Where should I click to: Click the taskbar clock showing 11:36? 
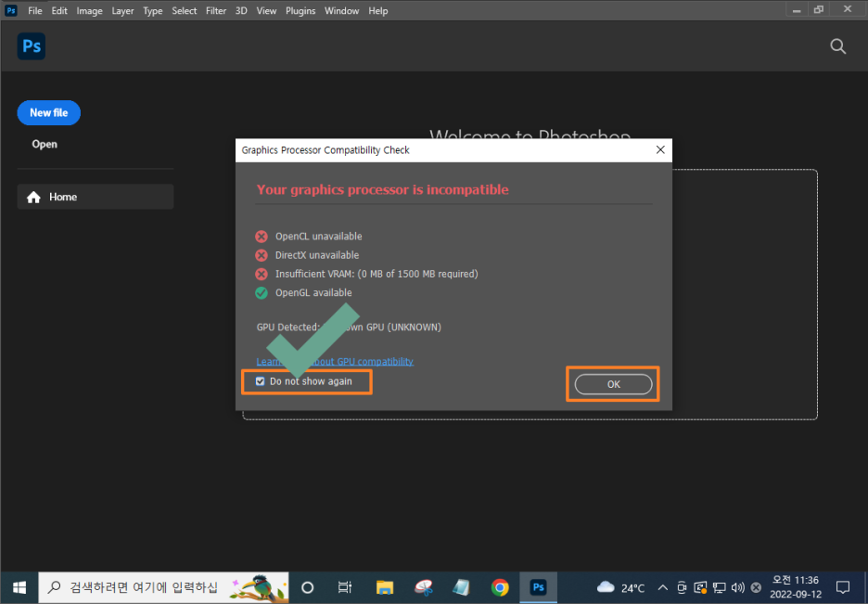[796, 587]
